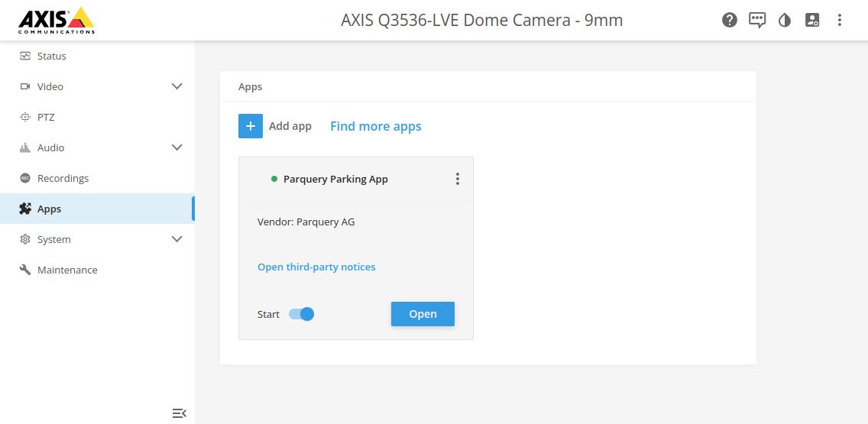Open the Recordings section

click(x=63, y=178)
